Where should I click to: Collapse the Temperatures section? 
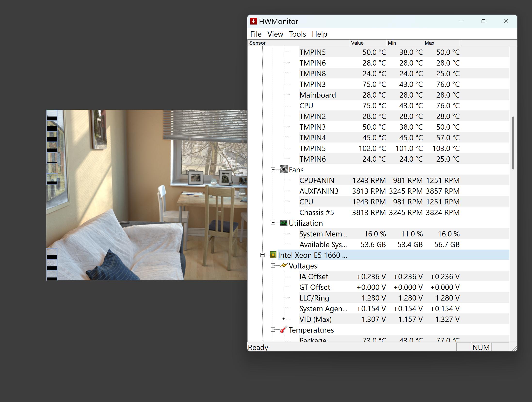click(x=273, y=330)
